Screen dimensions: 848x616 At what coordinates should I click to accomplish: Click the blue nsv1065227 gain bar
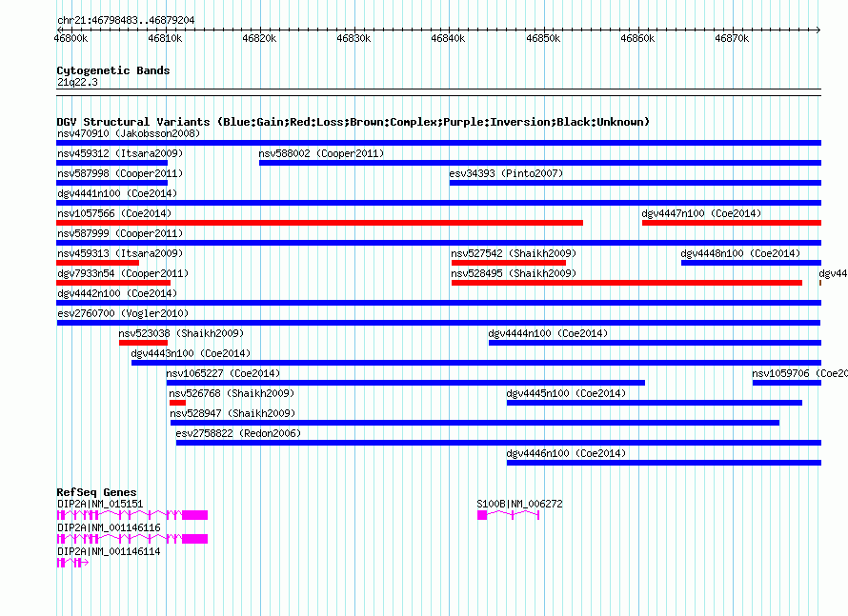coord(406,383)
